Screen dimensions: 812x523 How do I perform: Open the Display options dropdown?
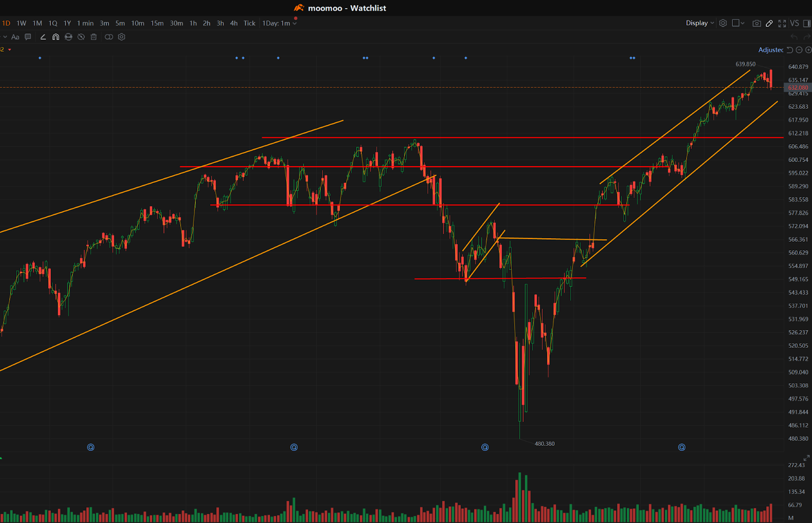coord(699,23)
